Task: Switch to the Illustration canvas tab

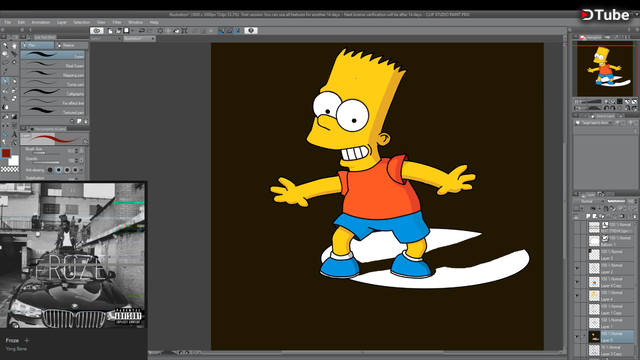Action: tap(139, 38)
